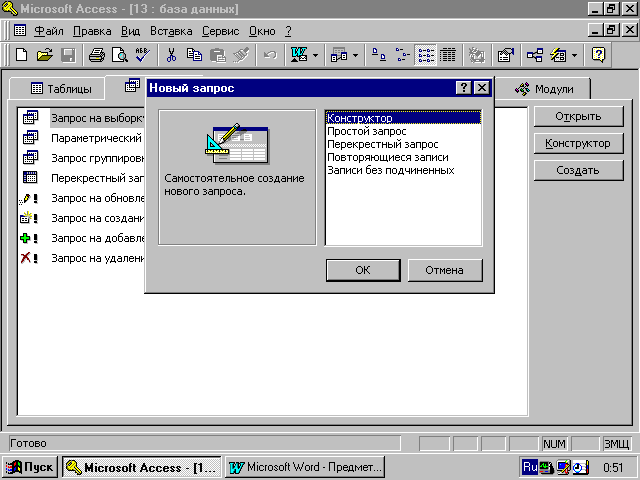
Task: Confirm with the OK button
Action: [363, 270]
